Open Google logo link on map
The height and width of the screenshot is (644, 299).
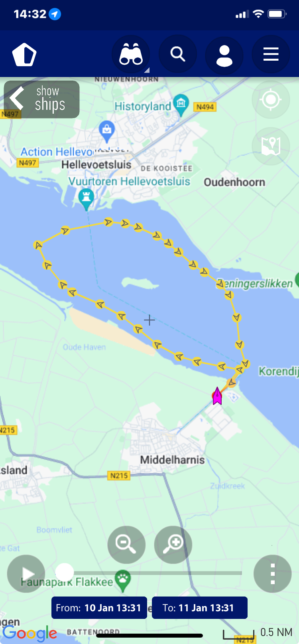pos(30,633)
